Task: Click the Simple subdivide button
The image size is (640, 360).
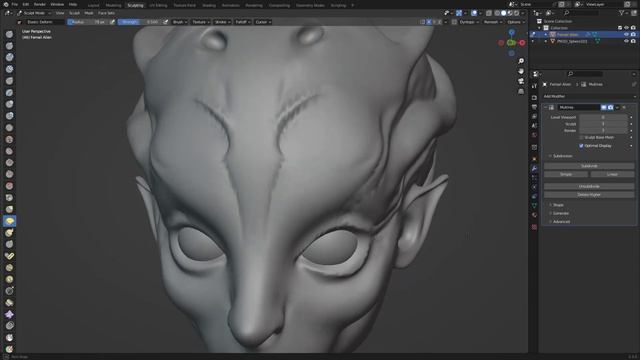Action: [x=566, y=174]
